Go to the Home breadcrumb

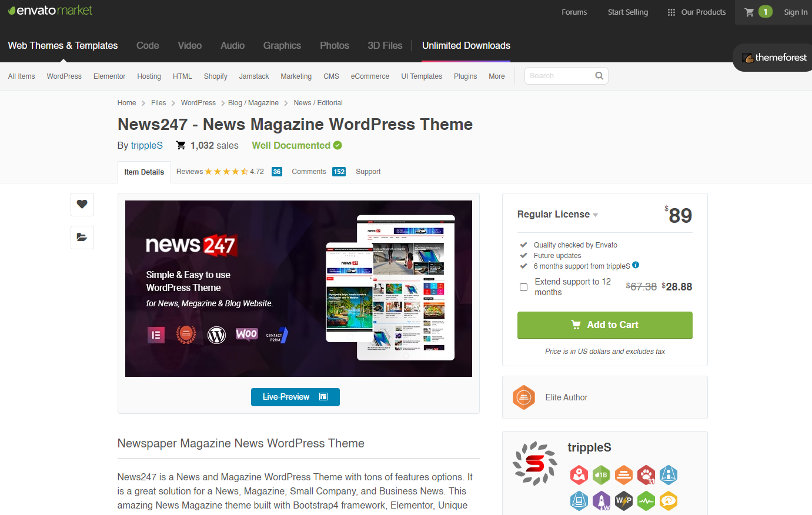click(126, 103)
